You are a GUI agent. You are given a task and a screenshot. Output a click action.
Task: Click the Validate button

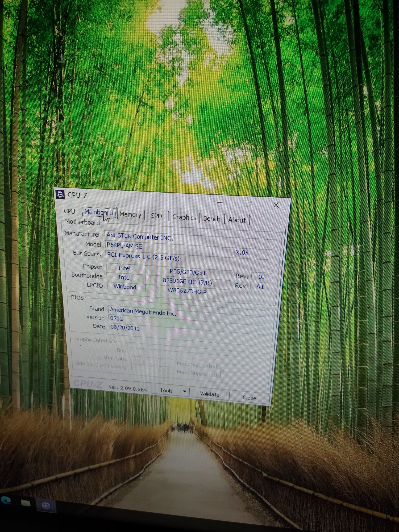tap(210, 394)
